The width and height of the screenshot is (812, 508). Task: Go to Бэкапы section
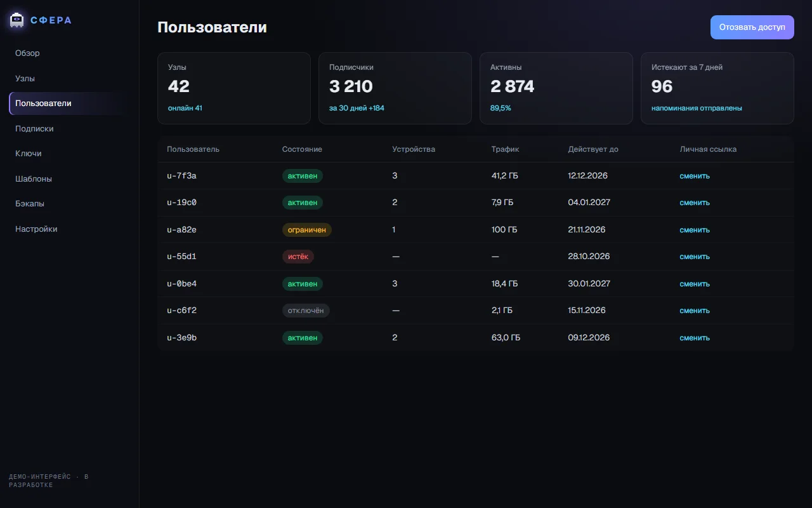(x=69, y=204)
